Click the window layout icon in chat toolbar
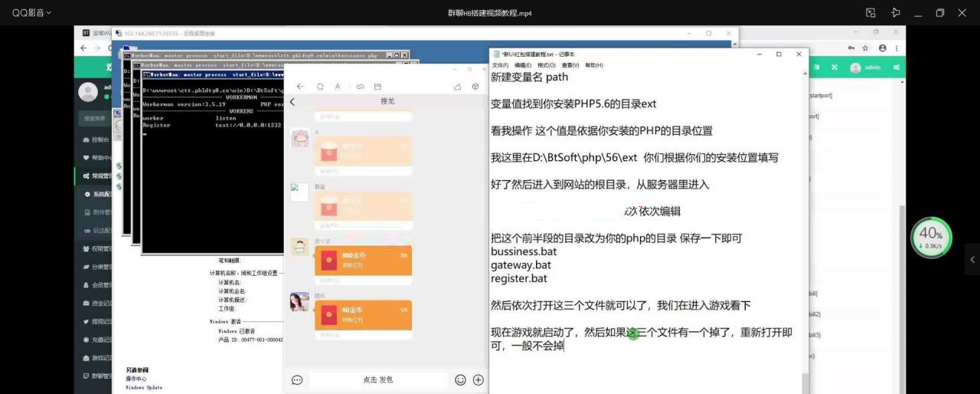This screenshot has height=394, width=980. (x=377, y=87)
